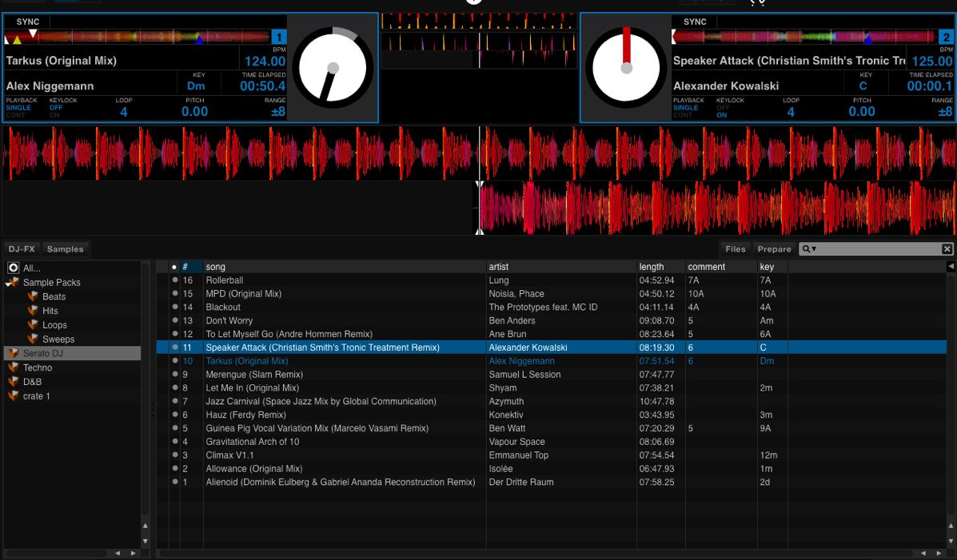Click the Techno crate icon

[x=13, y=367]
